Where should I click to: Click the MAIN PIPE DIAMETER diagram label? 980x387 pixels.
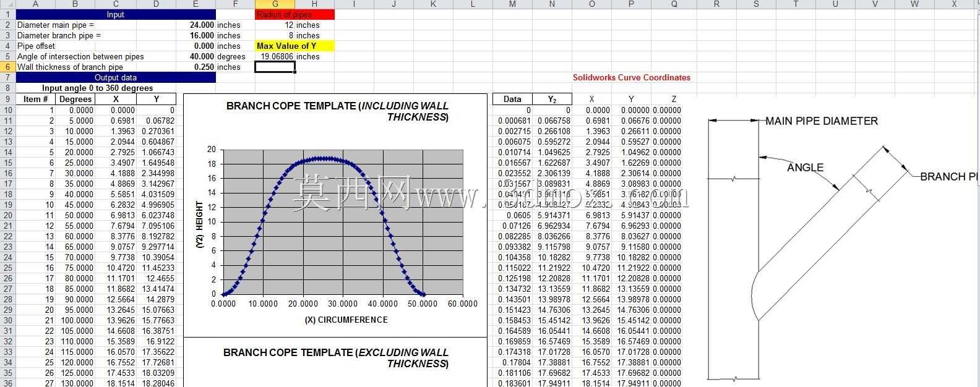tap(822, 121)
